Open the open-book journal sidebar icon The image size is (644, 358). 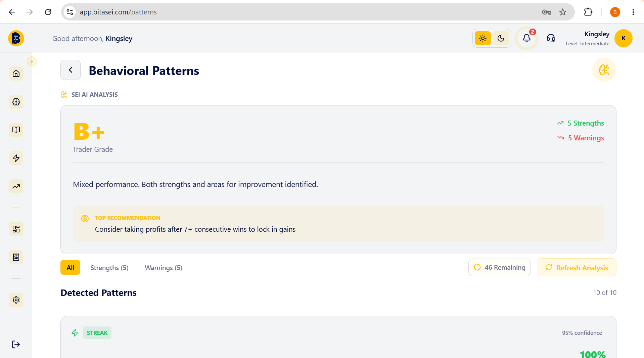coord(16,130)
